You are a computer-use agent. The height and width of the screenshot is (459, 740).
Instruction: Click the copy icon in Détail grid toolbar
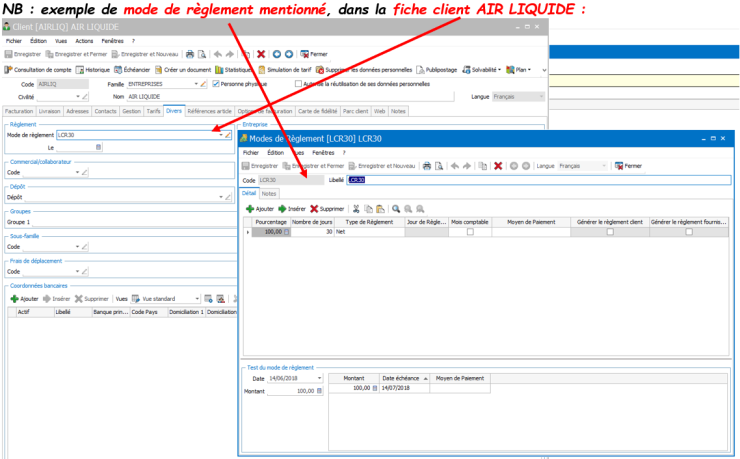pyautogui.click(x=369, y=209)
